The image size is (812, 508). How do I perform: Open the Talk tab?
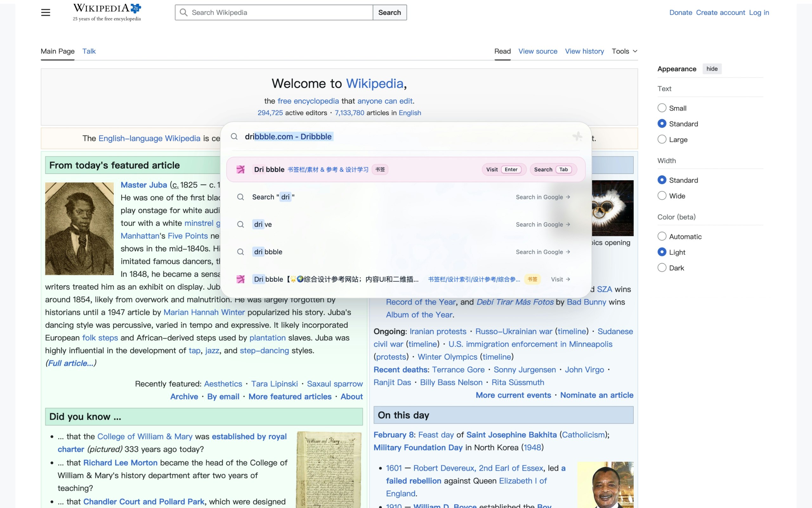pos(89,51)
